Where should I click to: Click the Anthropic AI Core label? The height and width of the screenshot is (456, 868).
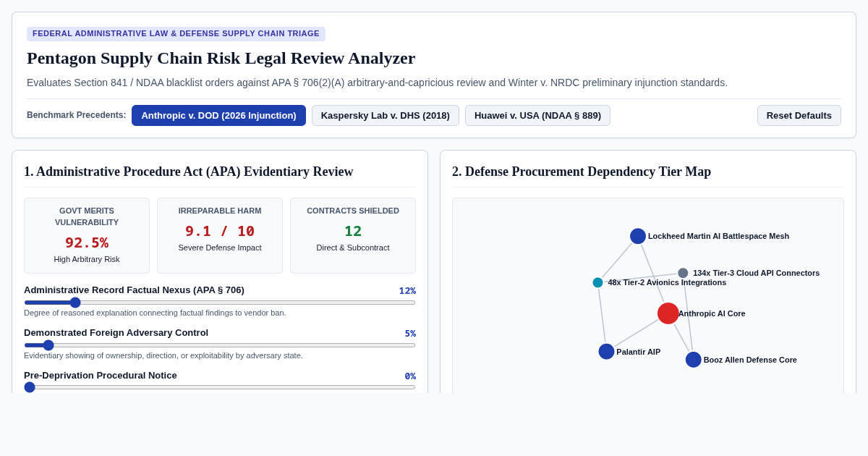[x=712, y=313]
